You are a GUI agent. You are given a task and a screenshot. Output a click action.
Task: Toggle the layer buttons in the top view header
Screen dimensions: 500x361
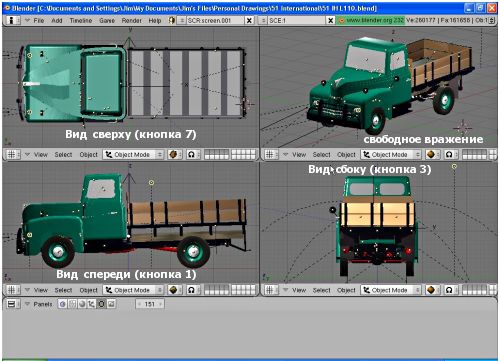230,155
